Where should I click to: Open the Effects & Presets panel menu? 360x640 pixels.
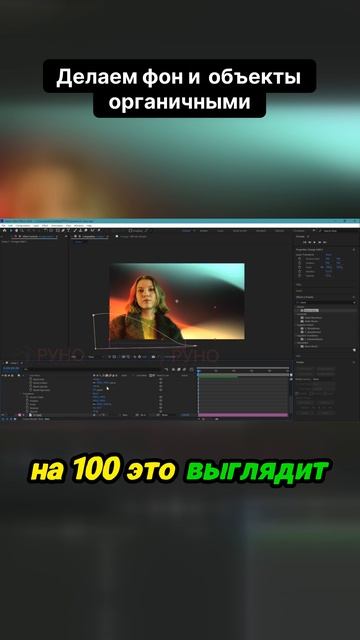pyautogui.click(x=353, y=297)
